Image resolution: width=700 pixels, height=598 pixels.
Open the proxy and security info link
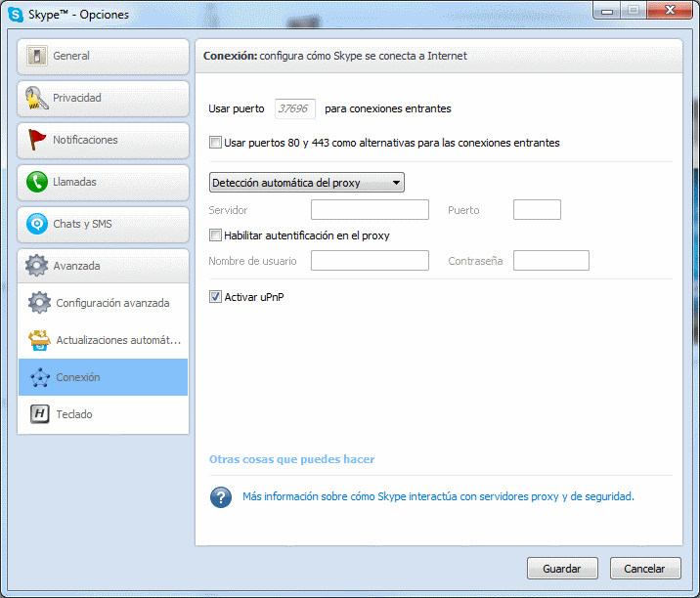click(438, 496)
